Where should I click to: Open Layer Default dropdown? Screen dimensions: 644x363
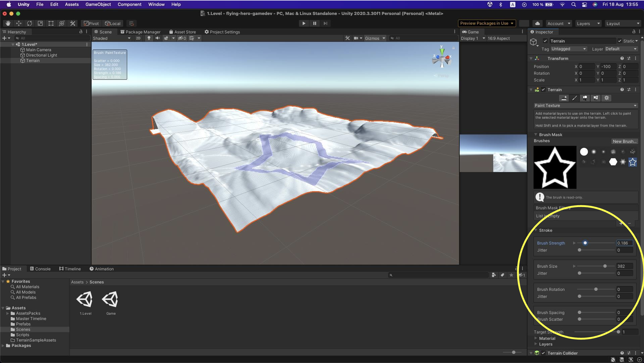tap(621, 49)
